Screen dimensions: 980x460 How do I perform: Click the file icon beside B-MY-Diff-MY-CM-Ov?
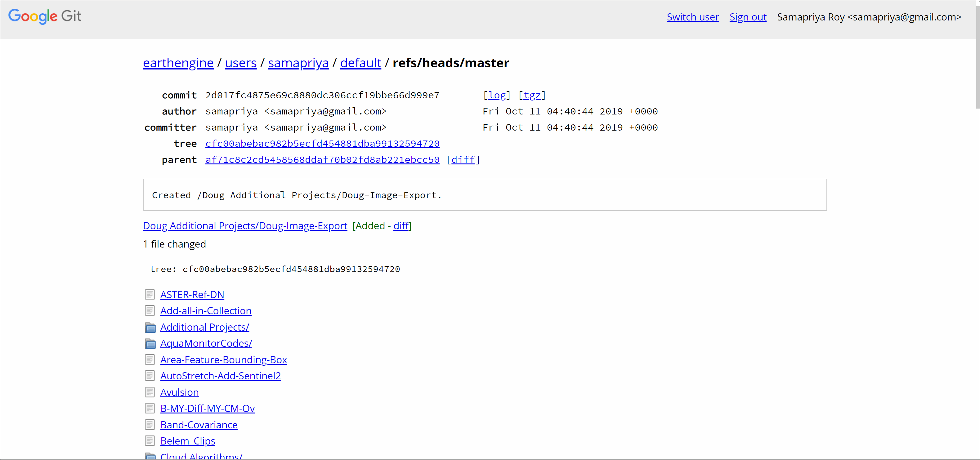pyautogui.click(x=150, y=408)
